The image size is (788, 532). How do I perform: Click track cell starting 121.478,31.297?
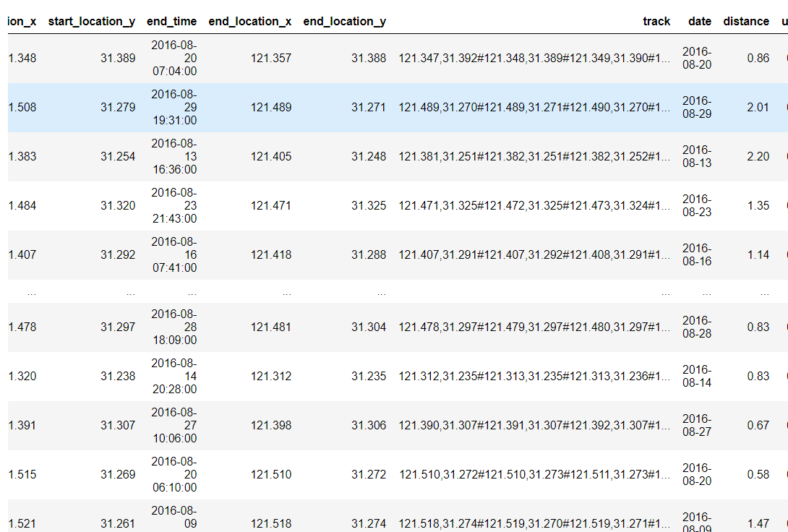point(534,327)
